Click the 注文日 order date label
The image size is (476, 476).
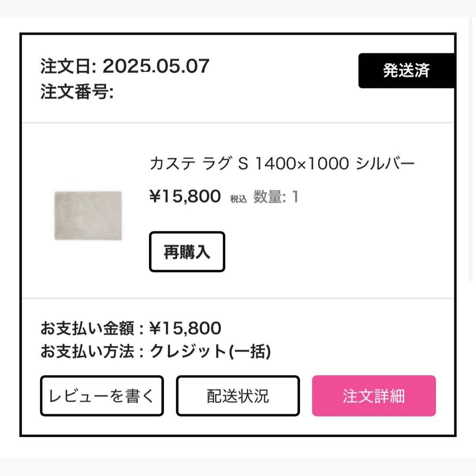tap(68, 67)
